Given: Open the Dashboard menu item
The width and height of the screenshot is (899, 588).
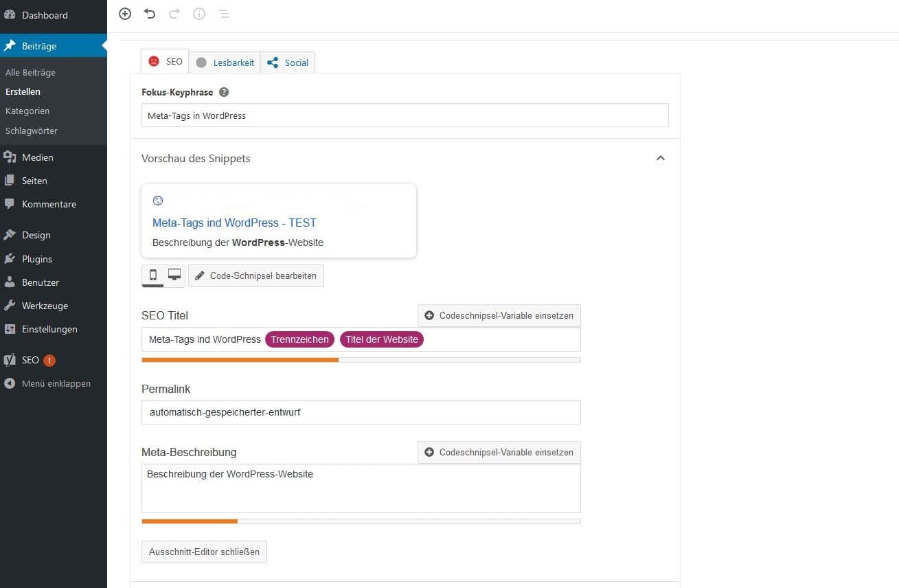Looking at the screenshot, I should click(54, 15).
